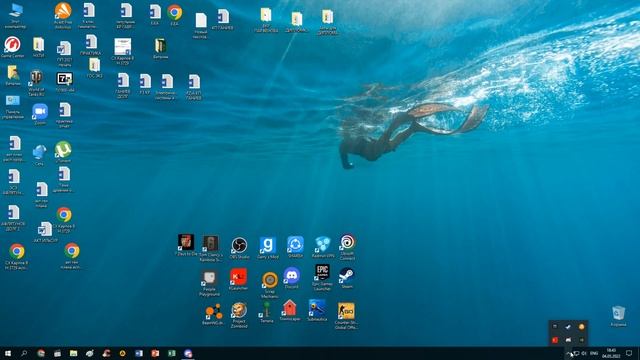Select the Terraria desktop icon
This screenshot has width=640, height=360.
click(x=267, y=313)
